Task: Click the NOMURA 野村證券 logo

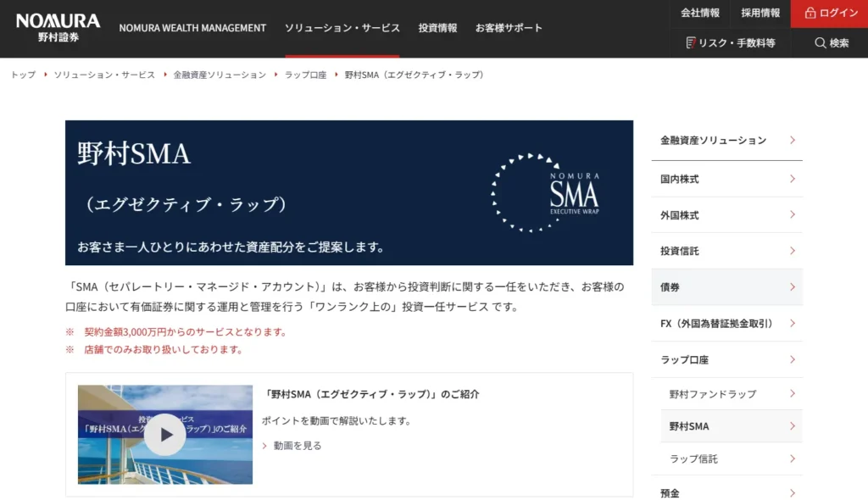Action: pos(58,28)
